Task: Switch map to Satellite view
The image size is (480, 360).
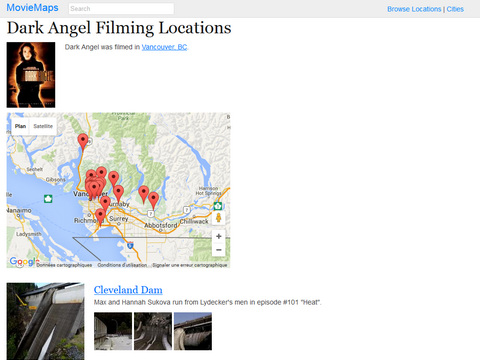Action: [x=43, y=126]
